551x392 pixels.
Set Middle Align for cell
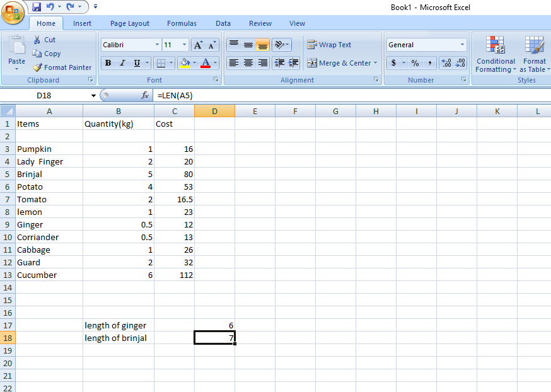tap(248, 45)
